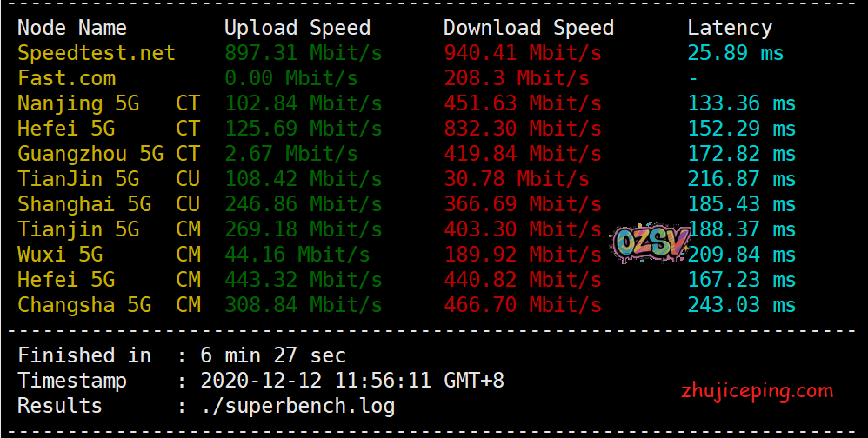The width and height of the screenshot is (868, 438).
Task: Select the Wuxi 5G CM node
Action: [x=109, y=255]
